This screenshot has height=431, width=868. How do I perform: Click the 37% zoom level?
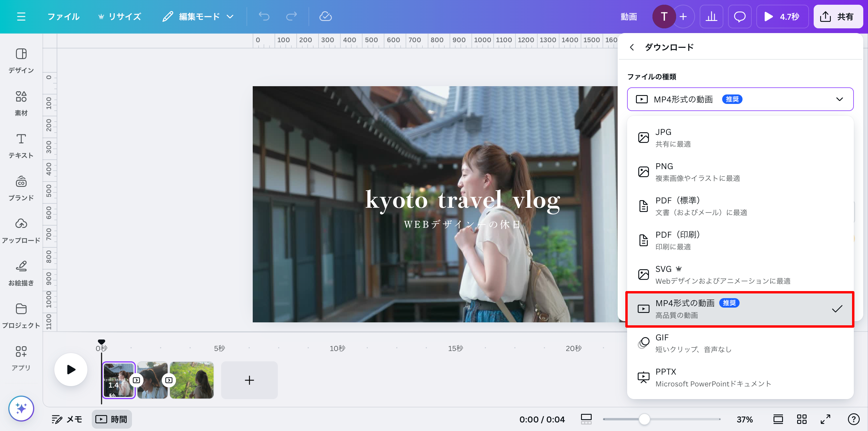point(745,419)
